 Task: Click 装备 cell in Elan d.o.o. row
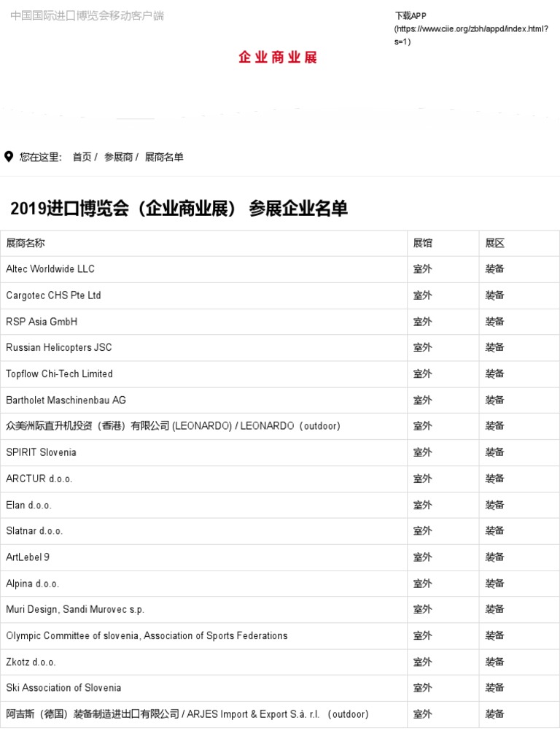(495, 505)
